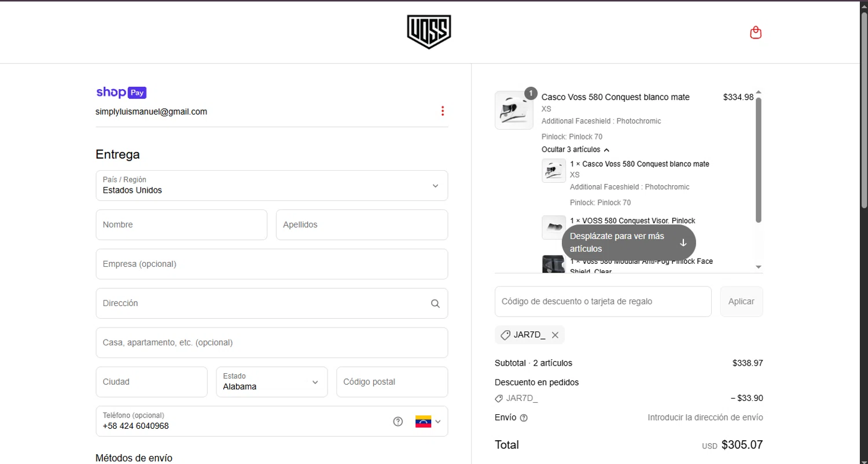Screen dimensions: 868x464
Task: Click the order summary scrollbar thumb
Action: [x=759, y=160]
